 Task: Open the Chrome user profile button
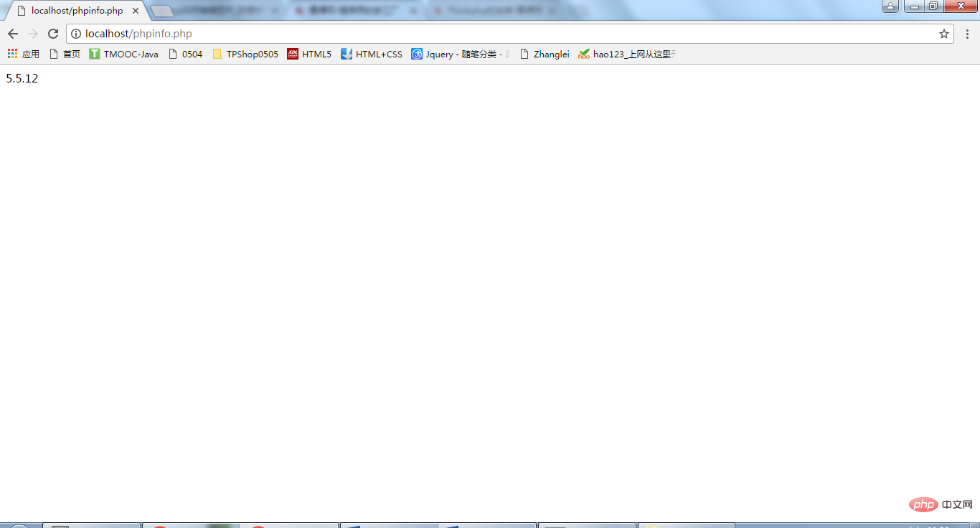[890, 6]
